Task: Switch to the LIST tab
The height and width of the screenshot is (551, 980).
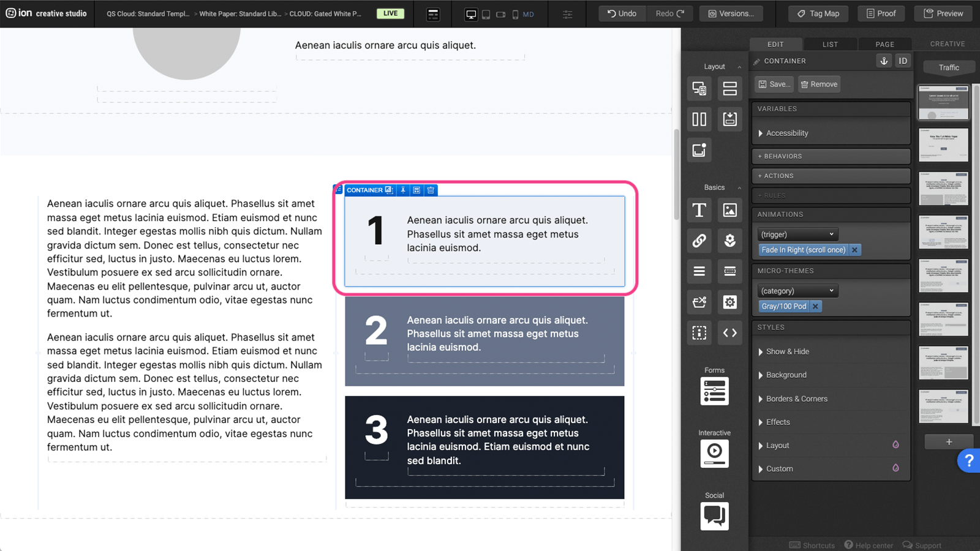Action: [830, 44]
